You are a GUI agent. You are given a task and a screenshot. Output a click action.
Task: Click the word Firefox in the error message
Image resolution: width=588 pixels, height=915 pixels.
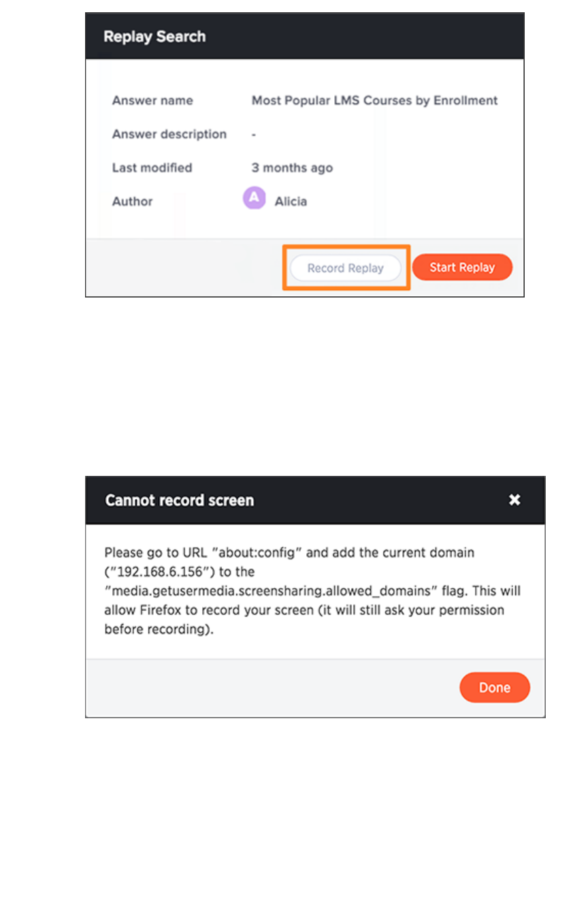162,610
